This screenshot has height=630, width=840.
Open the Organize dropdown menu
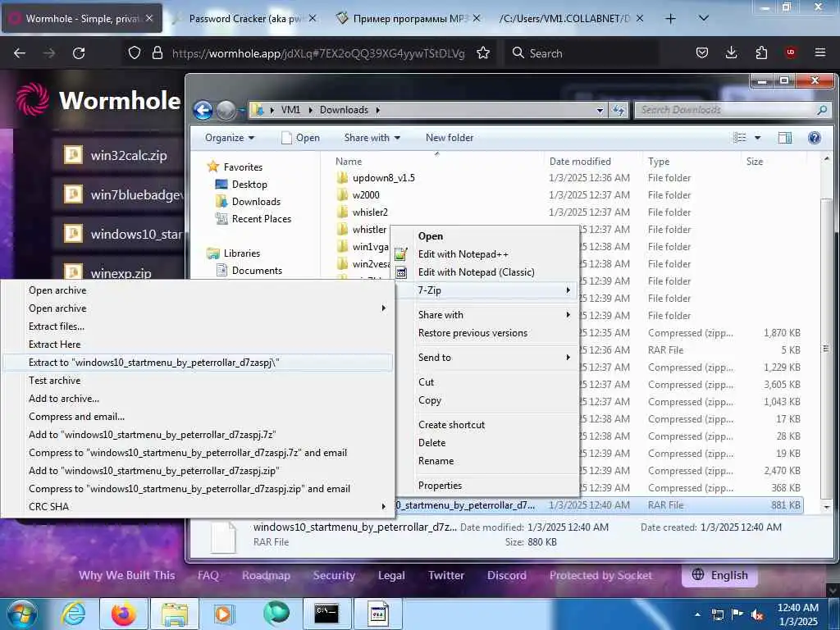click(230, 138)
